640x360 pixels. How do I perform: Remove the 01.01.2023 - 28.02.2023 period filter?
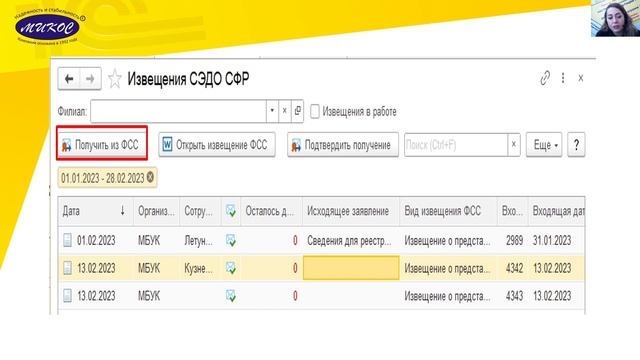150,178
